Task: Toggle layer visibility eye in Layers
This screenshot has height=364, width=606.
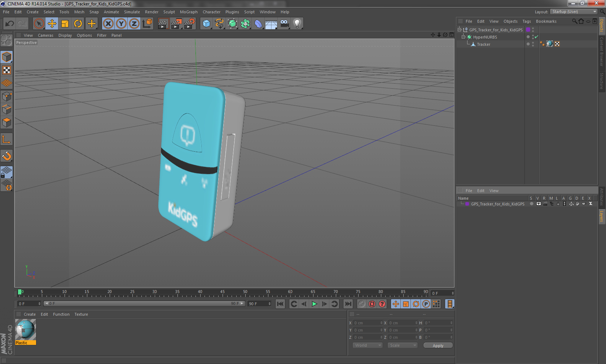Action: click(539, 204)
